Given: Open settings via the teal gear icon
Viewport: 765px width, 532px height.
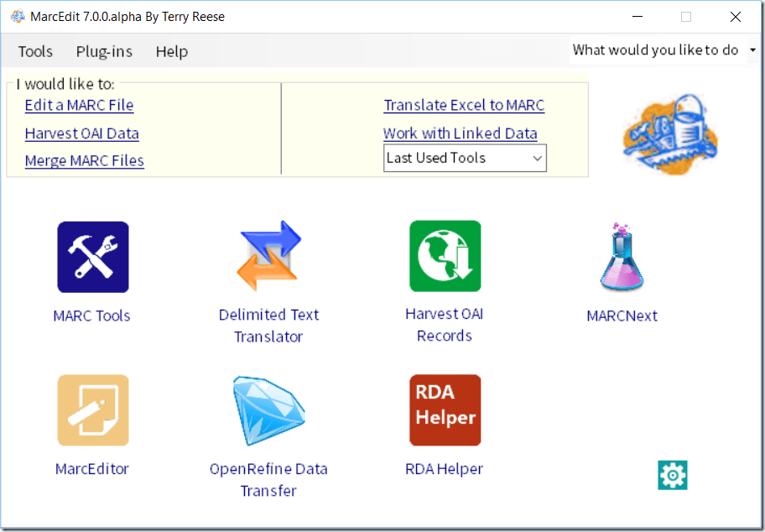Looking at the screenshot, I should [672, 475].
